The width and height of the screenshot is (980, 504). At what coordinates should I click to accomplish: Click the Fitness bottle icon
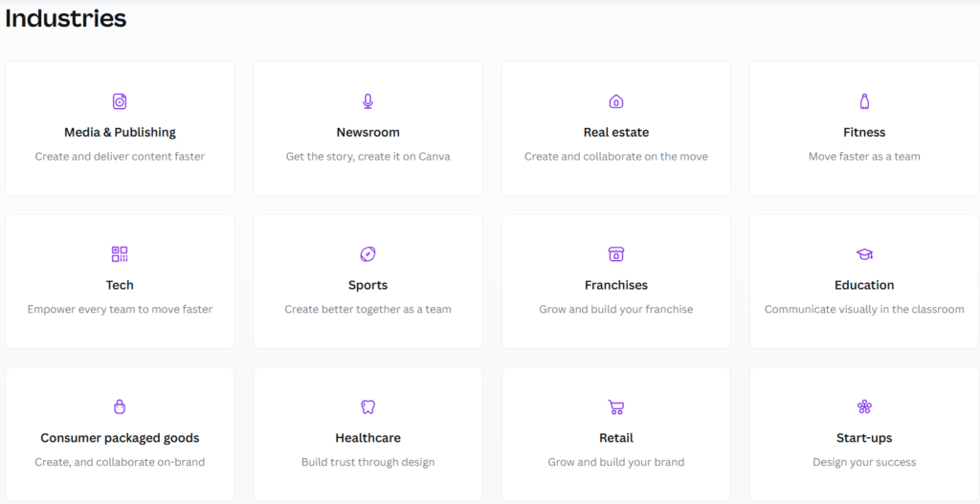click(x=864, y=101)
